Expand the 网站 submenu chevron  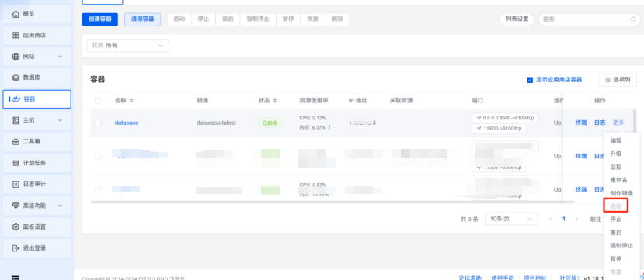point(61,57)
